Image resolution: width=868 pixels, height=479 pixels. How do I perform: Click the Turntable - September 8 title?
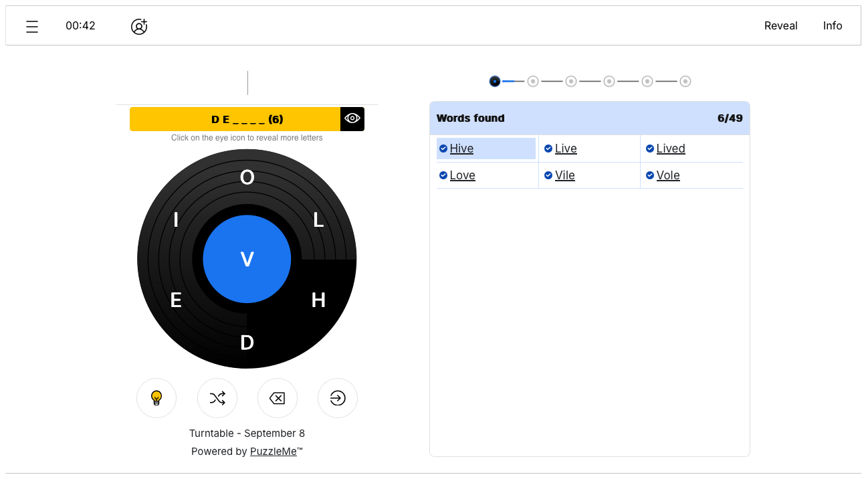click(247, 434)
